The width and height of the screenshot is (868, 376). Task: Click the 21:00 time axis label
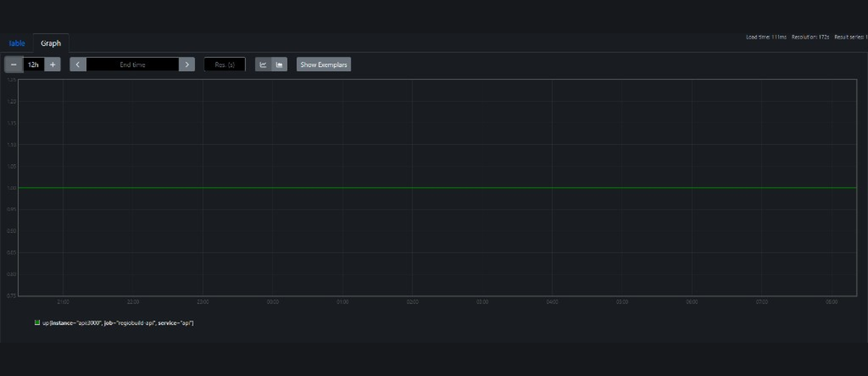click(x=63, y=302)
